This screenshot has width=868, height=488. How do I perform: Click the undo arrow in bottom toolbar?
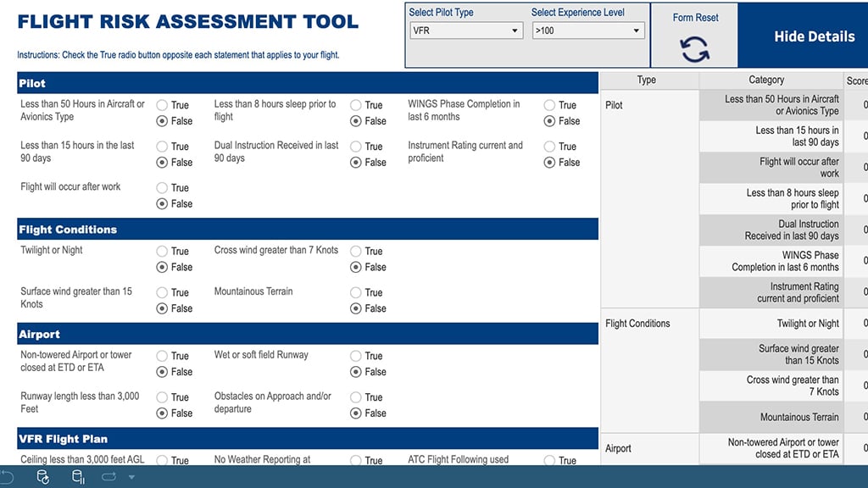7,477
